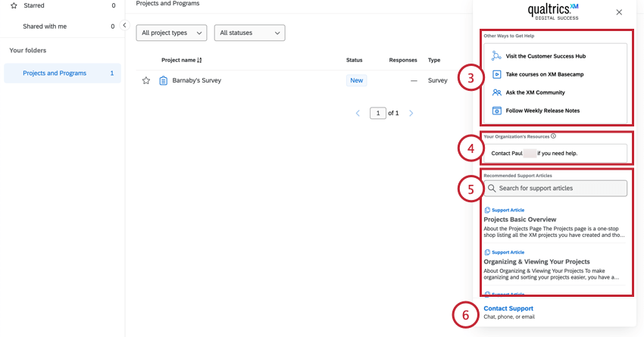Sort by the Project name column icon
Viewport: 644px width, 337px height.
(199, 60)
